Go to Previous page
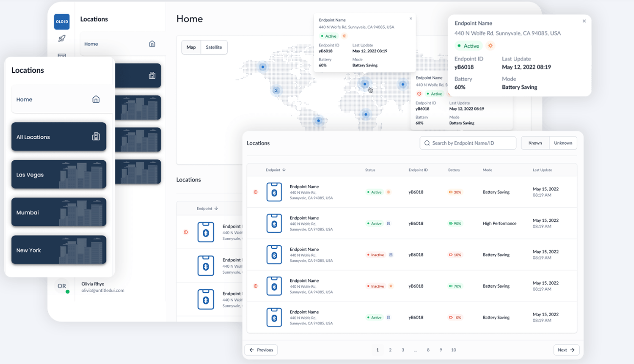634x364 pixels. (261, 350)
